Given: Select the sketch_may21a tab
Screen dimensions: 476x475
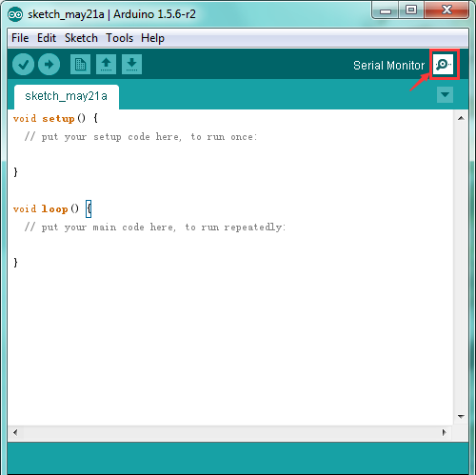Looking at the screenshot, I should (x=67, y=96).
